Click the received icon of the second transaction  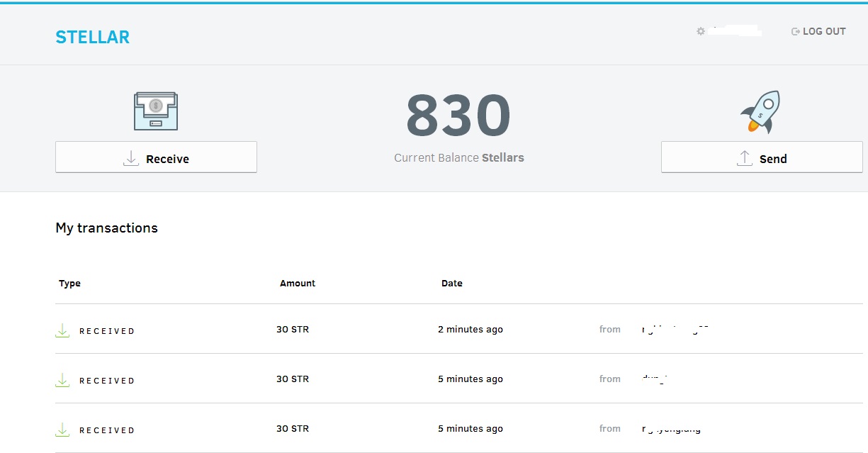62,380
